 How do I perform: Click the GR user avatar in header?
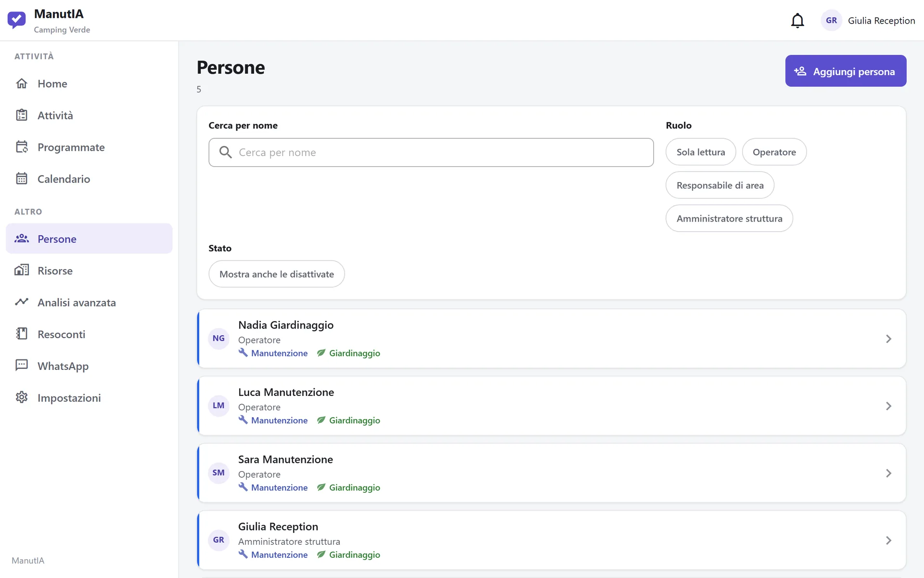pyautogui.click(x=831, y=20)
